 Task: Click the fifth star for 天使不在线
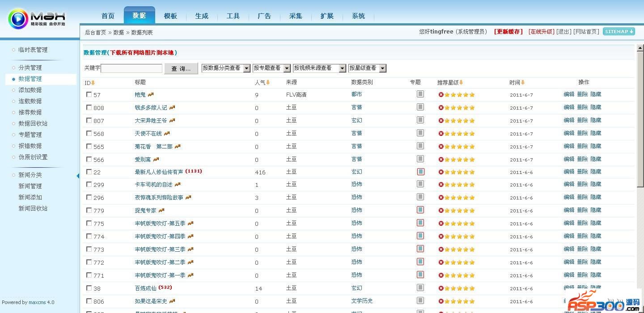click(472, 134)
